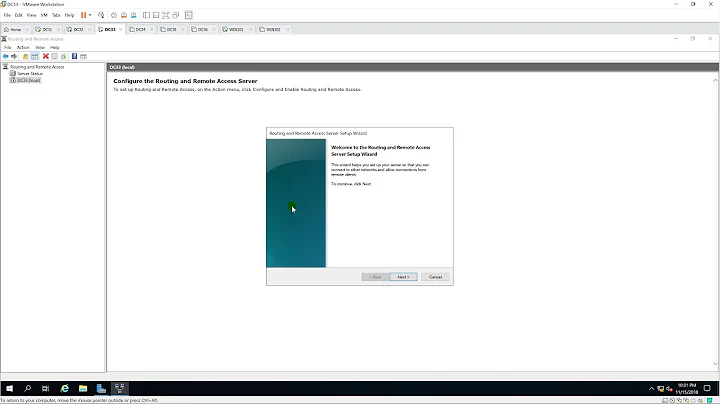The height and width of the screenshot is (404, 720).
Task: Open Routing and Remote Access File menu
Action: click(7, 47)
